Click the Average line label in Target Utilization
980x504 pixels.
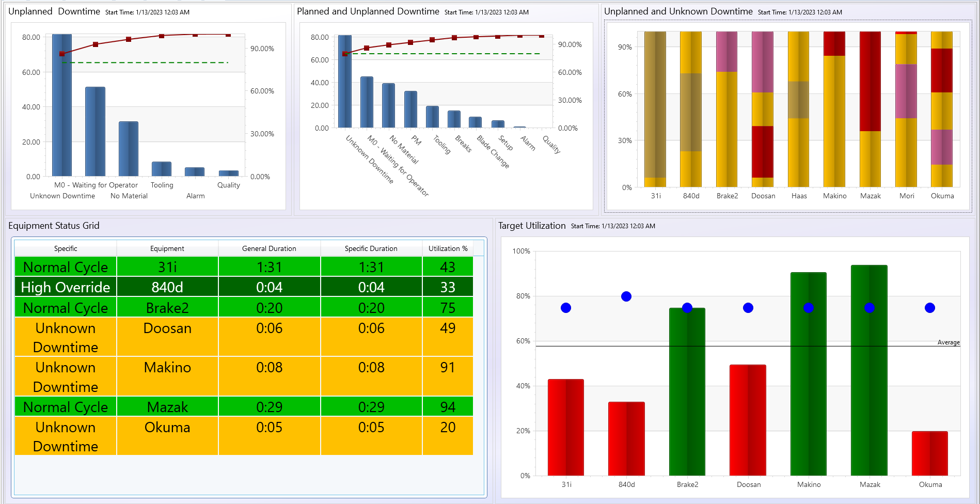tap(949, 342)
